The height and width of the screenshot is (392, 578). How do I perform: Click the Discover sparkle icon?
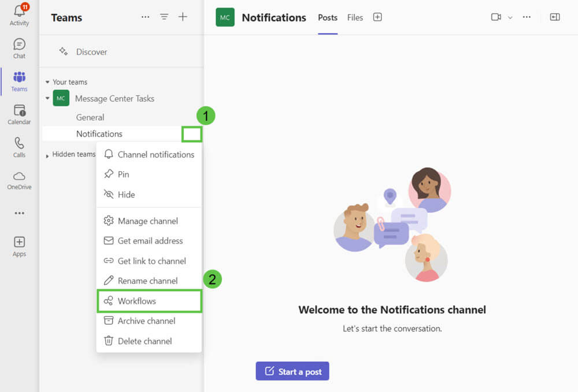(64, 51)
